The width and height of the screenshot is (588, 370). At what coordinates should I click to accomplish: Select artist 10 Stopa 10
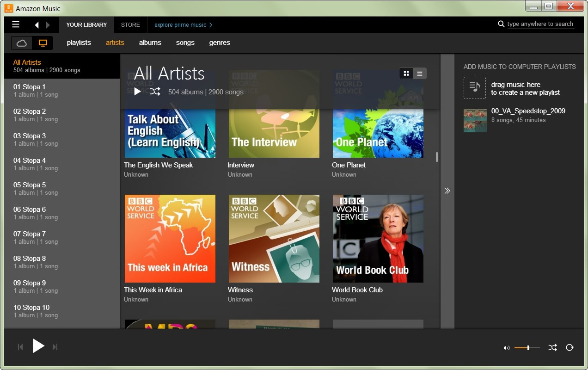tap(62, 311)
